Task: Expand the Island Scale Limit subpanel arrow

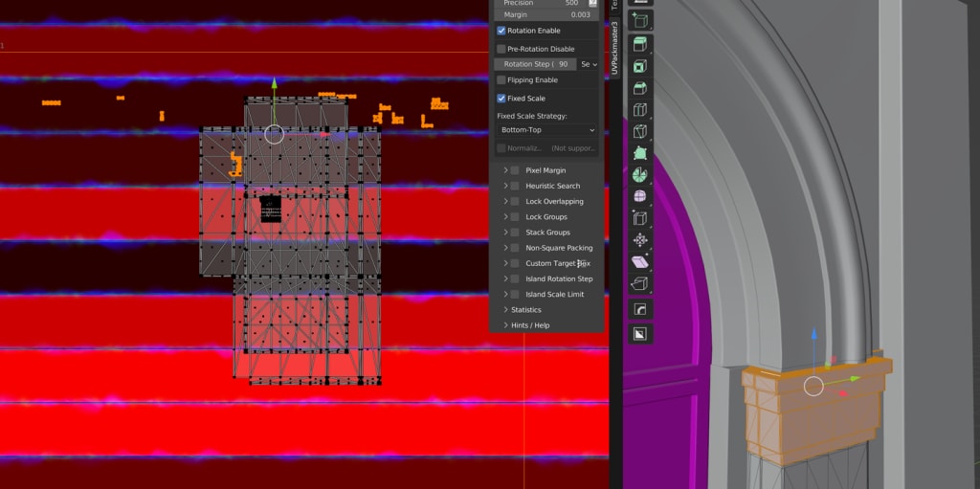Action: pos(505,294)
